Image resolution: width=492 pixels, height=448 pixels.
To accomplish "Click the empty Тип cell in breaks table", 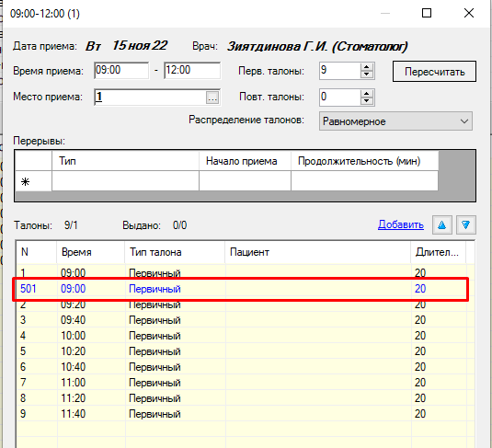I will [125, 181].
